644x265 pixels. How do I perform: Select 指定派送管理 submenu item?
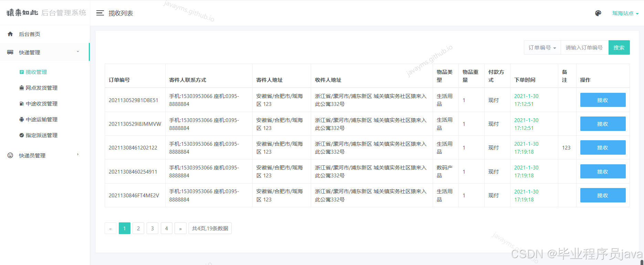[x=42, y=135]
